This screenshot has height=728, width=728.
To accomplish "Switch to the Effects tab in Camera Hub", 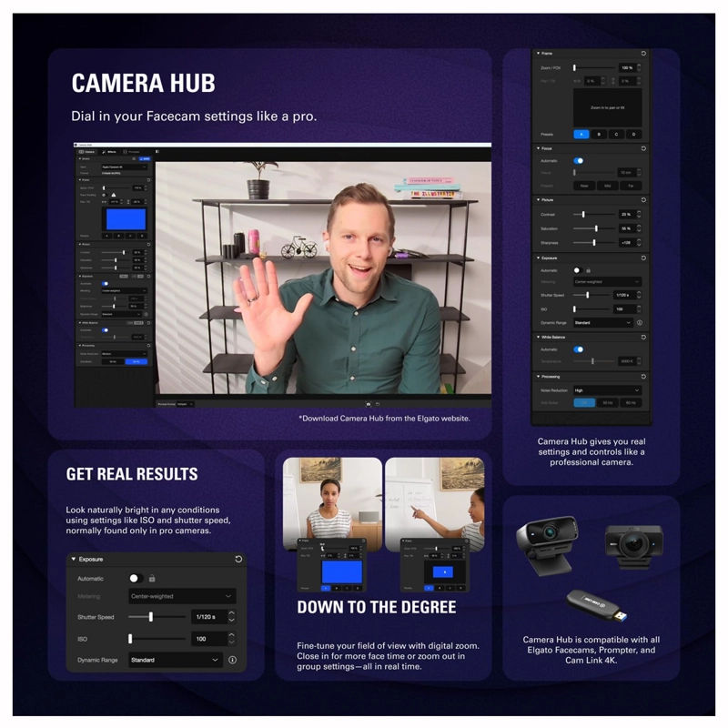I will click(x=109, y=152).
